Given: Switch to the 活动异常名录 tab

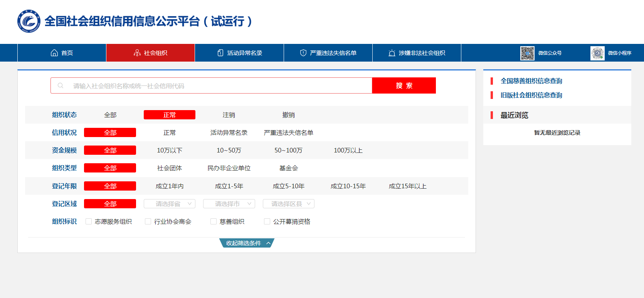Looking at the screenshot, I should click(x=244, y=53).
